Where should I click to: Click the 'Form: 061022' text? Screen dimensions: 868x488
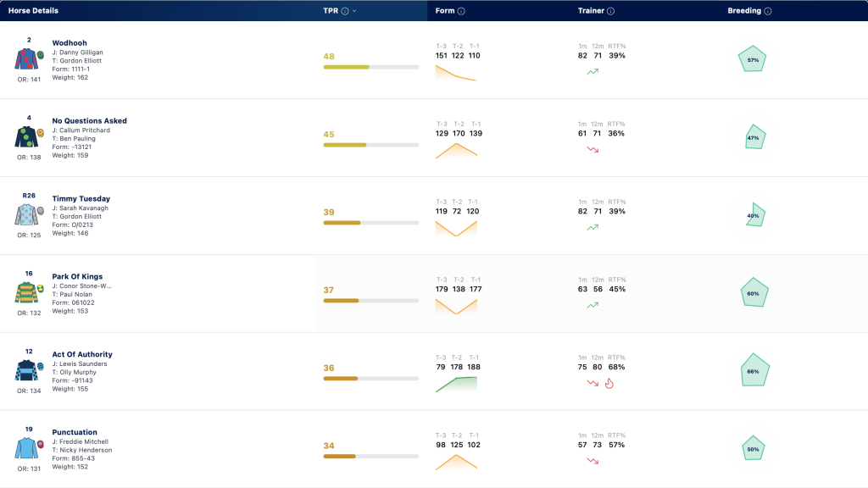(73, 302)
